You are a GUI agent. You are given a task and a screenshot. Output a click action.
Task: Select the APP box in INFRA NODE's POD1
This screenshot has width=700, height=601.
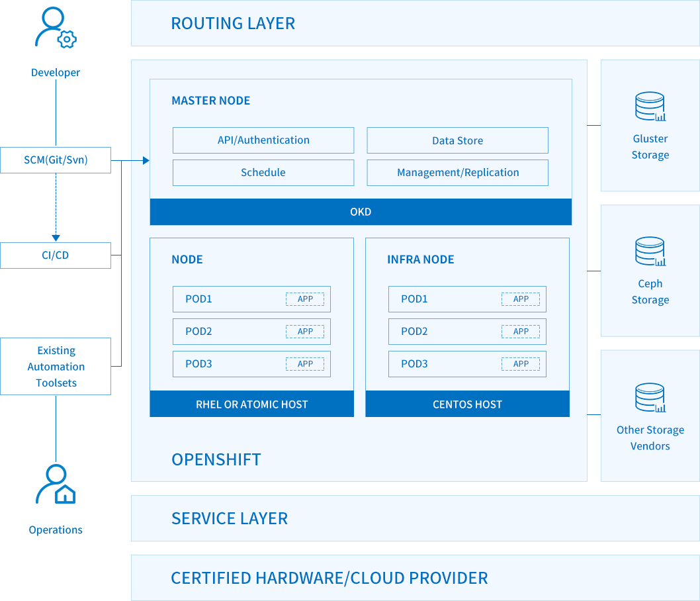pos(521,299)
